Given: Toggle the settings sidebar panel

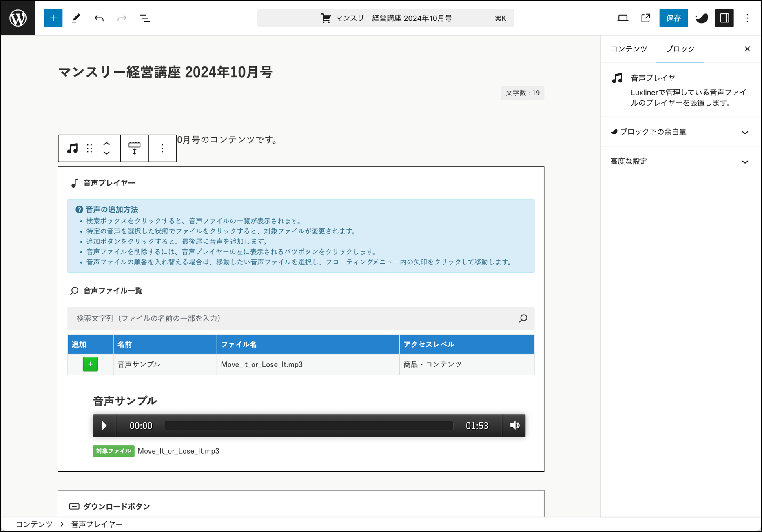Looking at the screenshot, I should (724, 18).
